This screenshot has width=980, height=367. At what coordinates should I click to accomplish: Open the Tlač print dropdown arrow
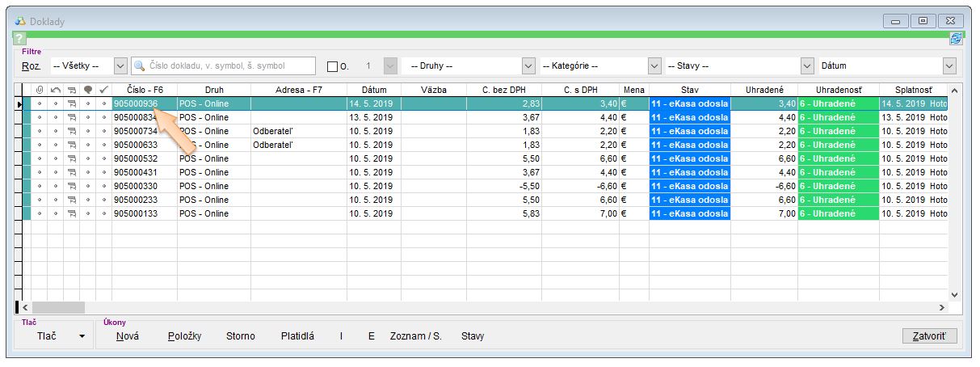82,336
